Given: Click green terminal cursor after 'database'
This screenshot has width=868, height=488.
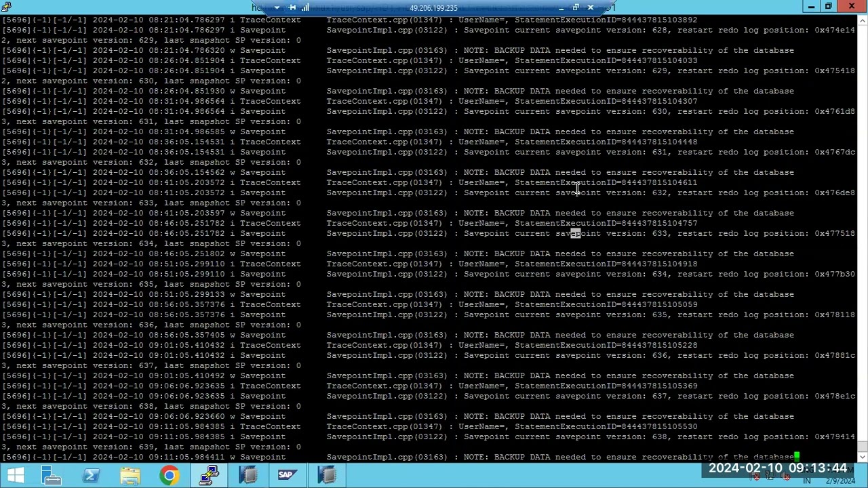Looking at the screenshot, I should pos(797,457).
